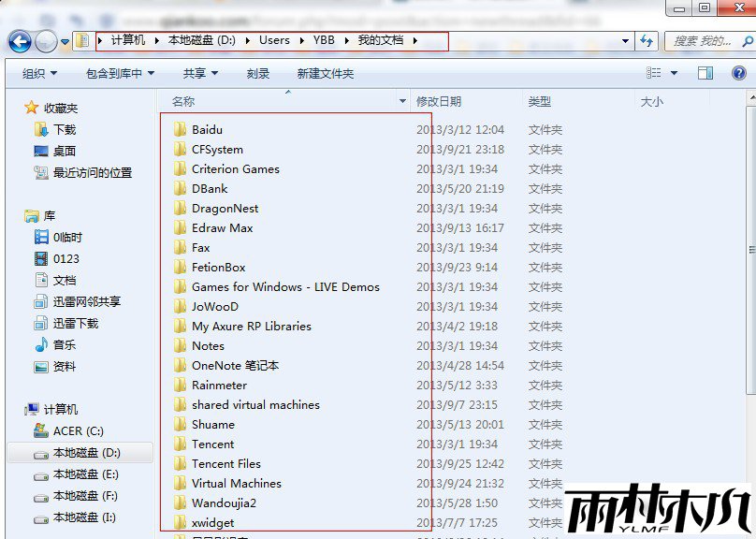
Task: Select the Rainmeter folder icon
Action: click(x=181, y=386)
